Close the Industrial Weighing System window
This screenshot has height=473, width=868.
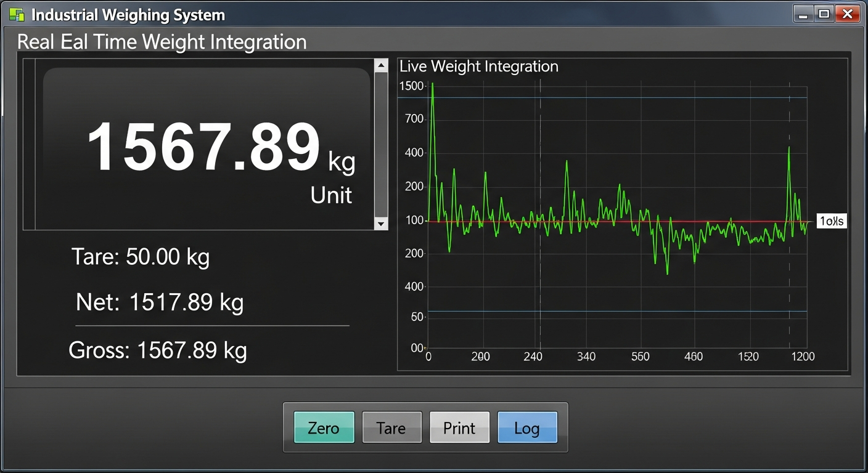coord(848,14)
